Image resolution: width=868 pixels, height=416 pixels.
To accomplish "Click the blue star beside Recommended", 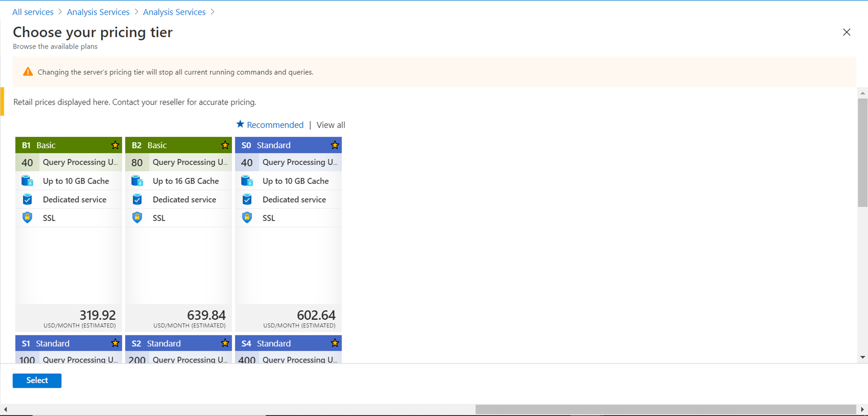I will [x=240, y=124].
